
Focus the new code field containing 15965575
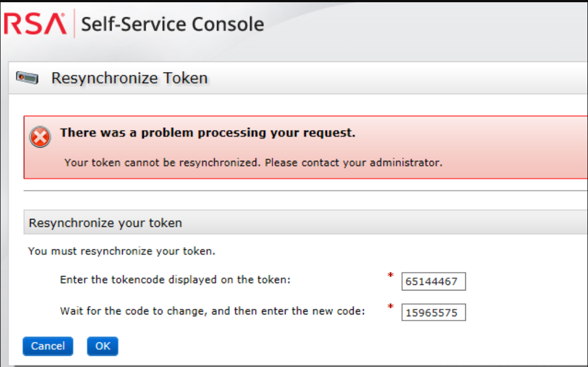click(433, 313)
